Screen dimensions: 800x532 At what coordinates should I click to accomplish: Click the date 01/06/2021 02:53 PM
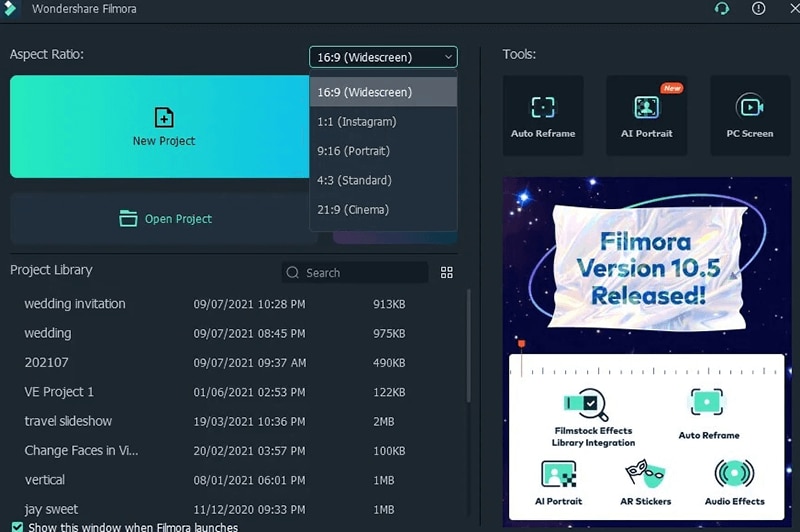249,392
